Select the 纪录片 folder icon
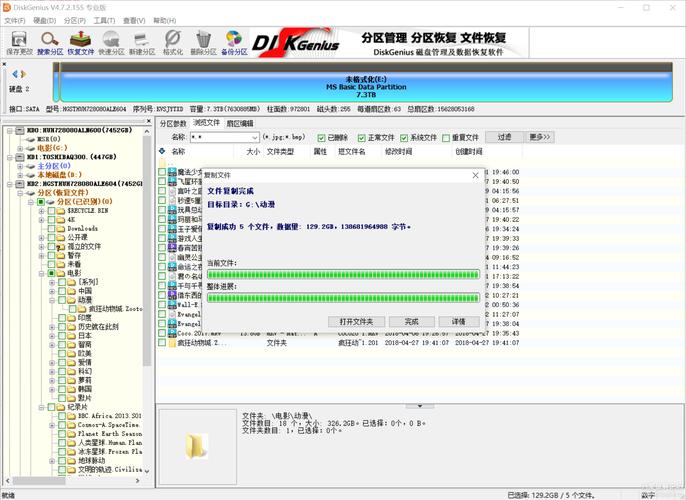The width and height of the screenshot is (686, 500). (x=61, y=407)
